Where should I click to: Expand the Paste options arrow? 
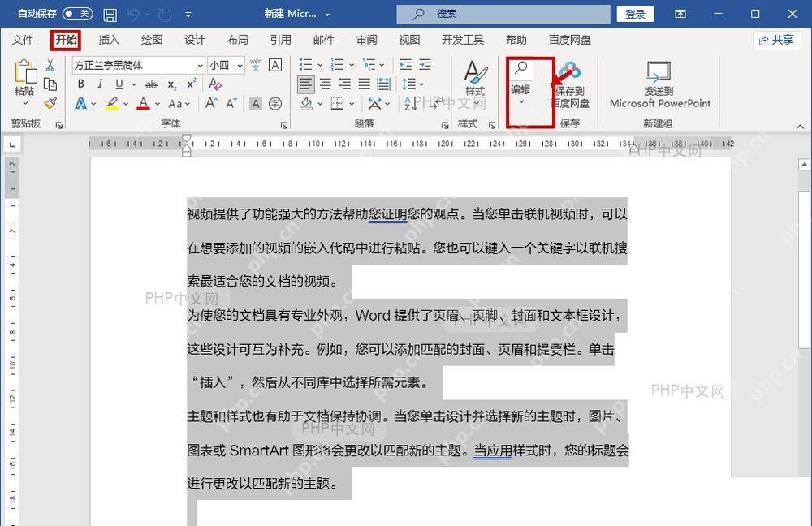point(25,104)
